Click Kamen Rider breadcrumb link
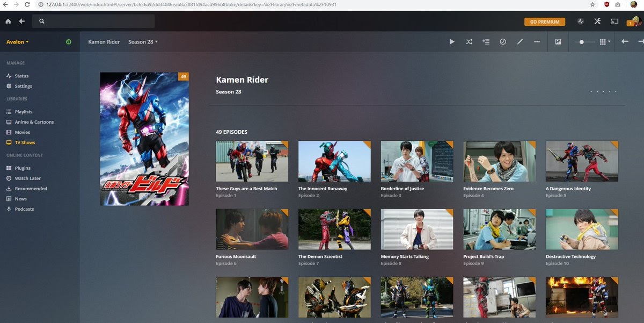Screen dimensions: 644x323 pyautogui.click(x=104, y=42)
